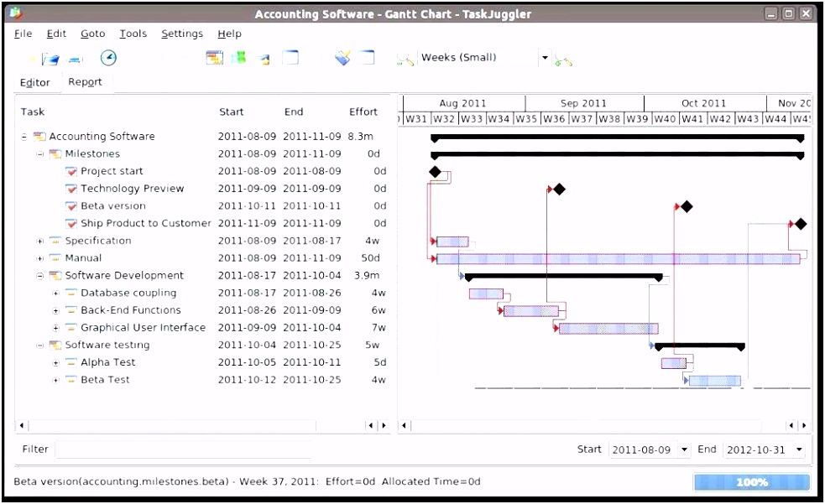The image size is (825, 504).
Task: Open the Start date dropdown arrow
Action: 684,449
